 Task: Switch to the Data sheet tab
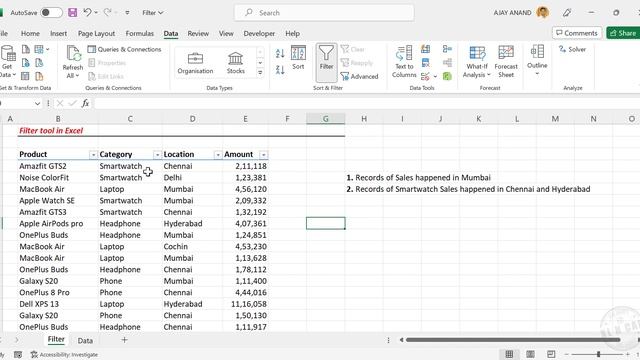tap(85, 340)
